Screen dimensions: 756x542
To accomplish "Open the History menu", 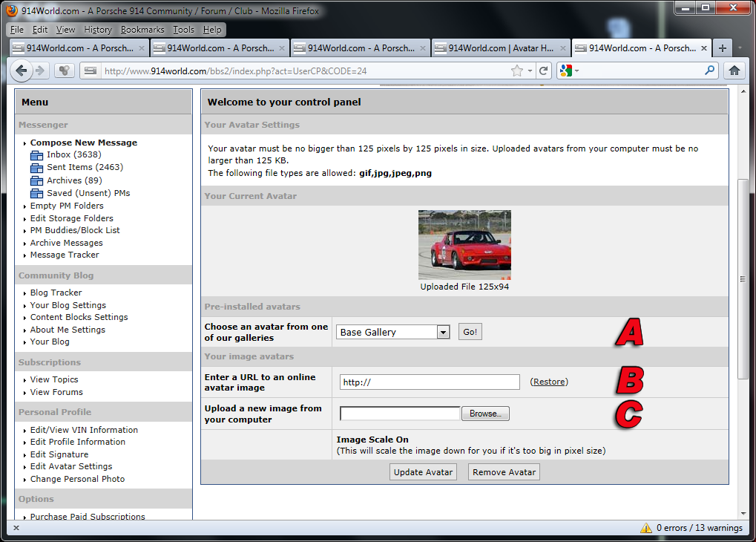I will pos(98,30).
